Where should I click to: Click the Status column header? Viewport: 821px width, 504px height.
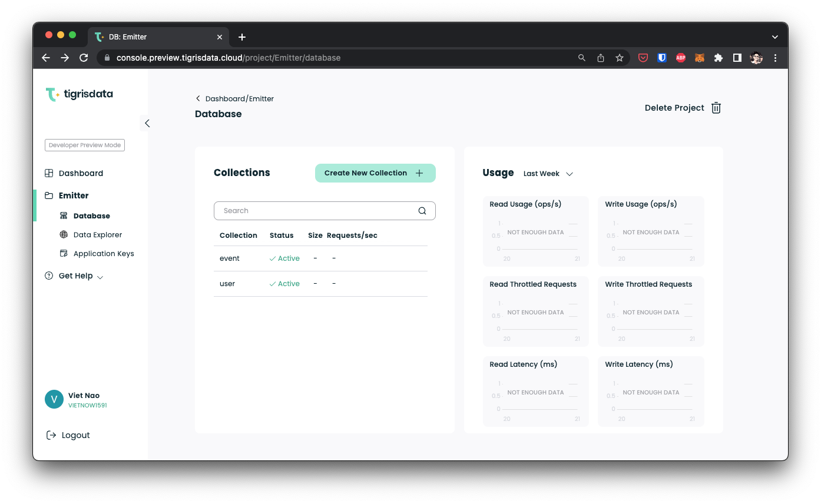click(282, 236)
